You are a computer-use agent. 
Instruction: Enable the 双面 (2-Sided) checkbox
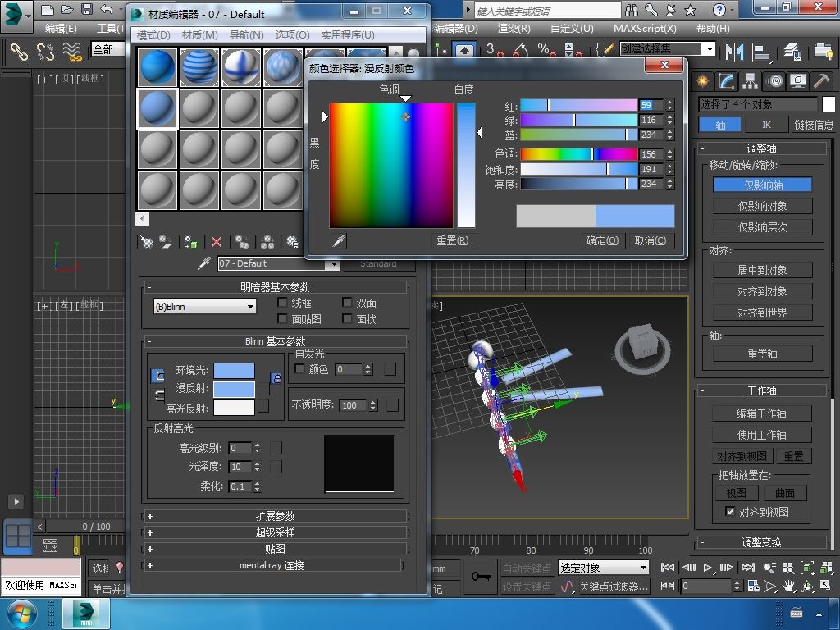pos(348,303)
